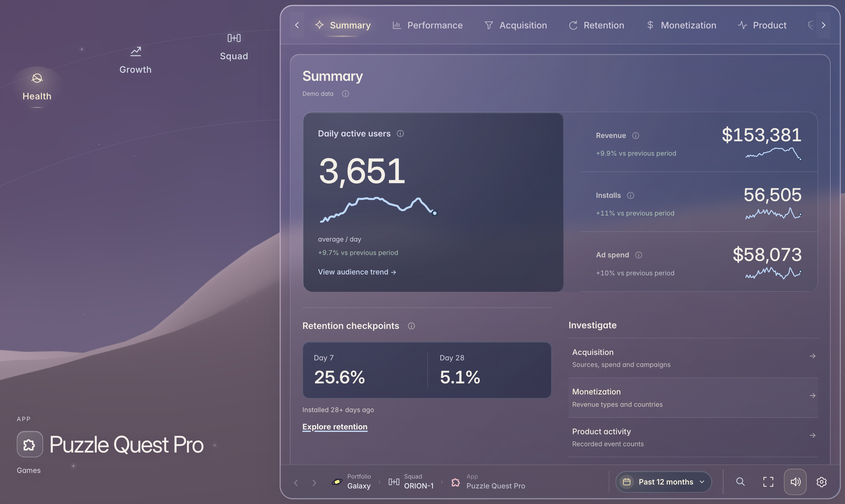
Task: Click View audience trend link
Action: point(357,272)
